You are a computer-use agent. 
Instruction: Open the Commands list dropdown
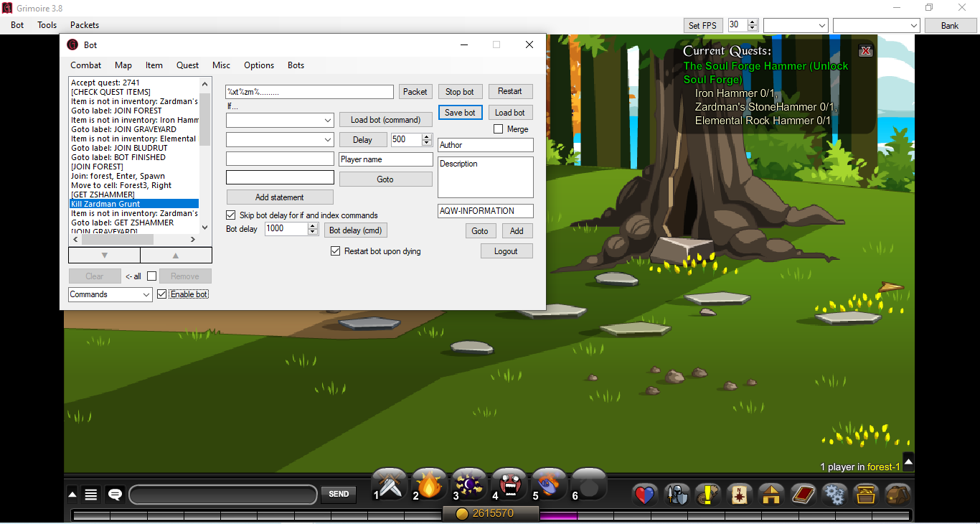click(110, 294)
